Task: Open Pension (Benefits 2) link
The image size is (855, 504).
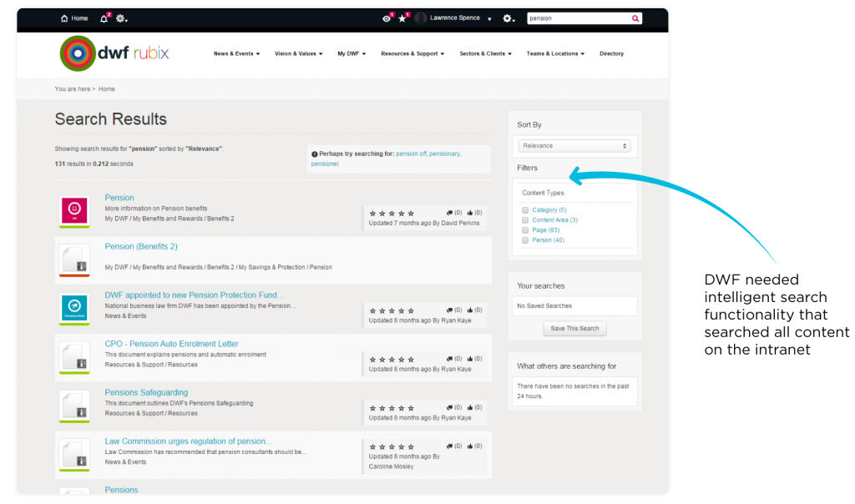Action: (141, 246)
